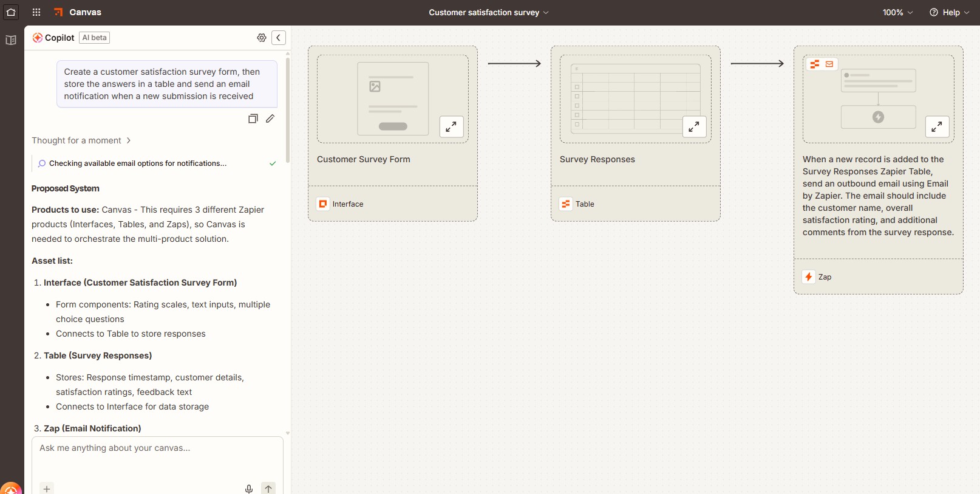Expand the Customer Survey Form preview
This screenshot has height=494, width=980.
point(451,126)
